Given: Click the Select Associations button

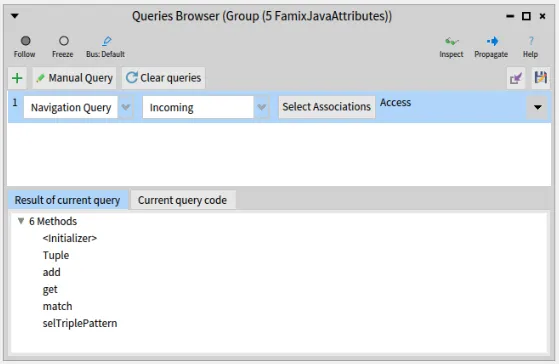Looking at the screenshot, I should tap(327, 107).
